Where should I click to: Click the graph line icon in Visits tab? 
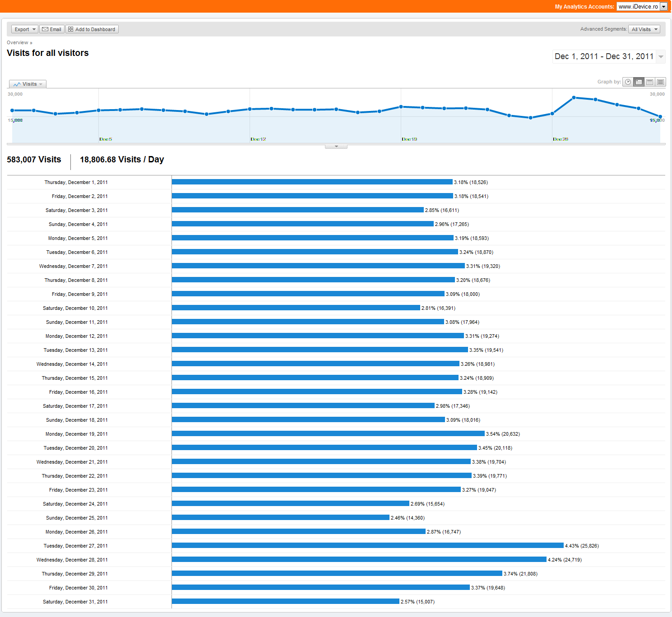pyautogui.click(x=17, y=84)
